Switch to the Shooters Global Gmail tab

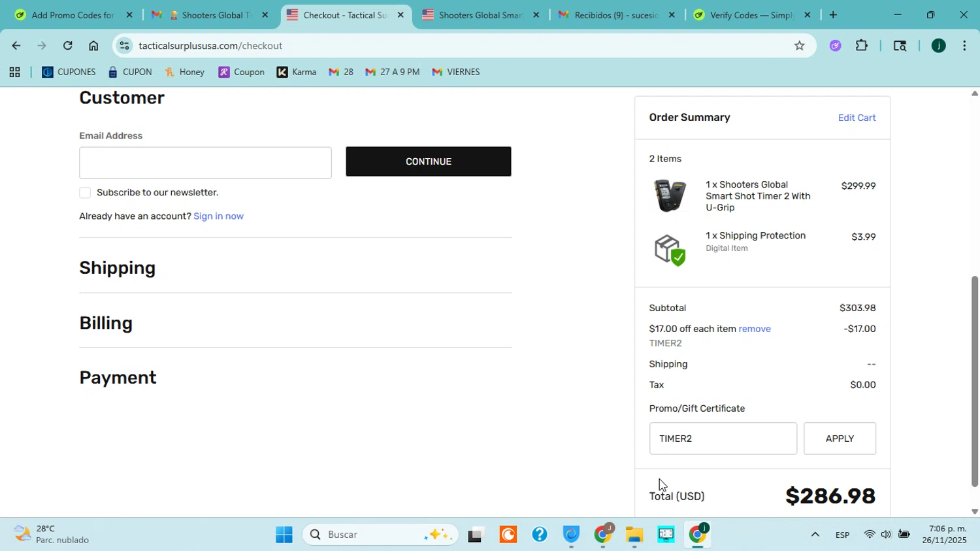(208, 15)
